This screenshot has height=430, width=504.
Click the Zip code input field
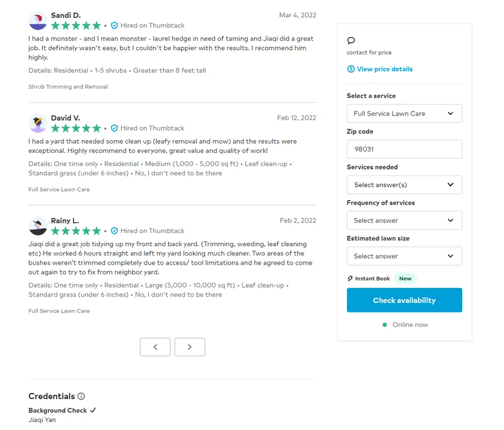coord(404,149)
